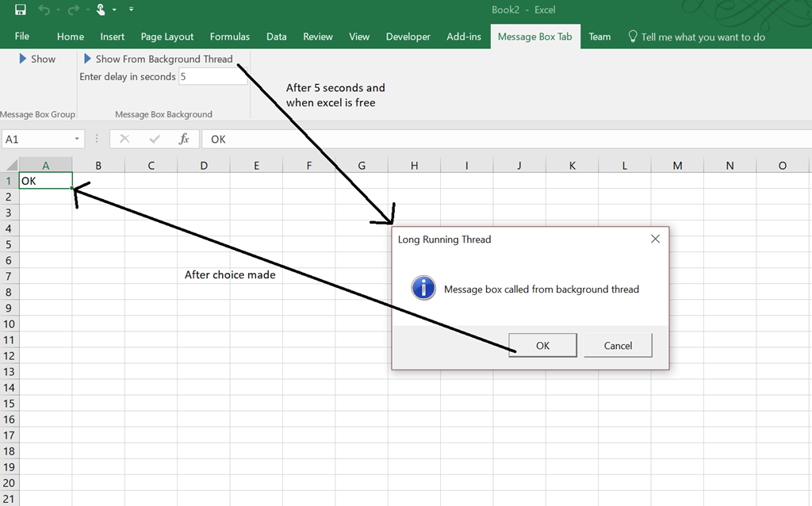Click the Save icon on Quick Access Toolbar
The height and width of the screenshot is (506, 812).
21,10
